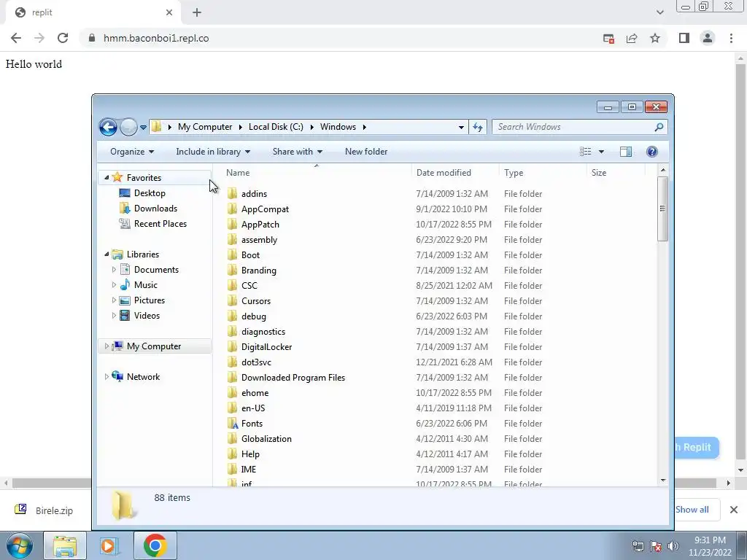
Task: Go back with Explorer's back arrow
Action: (108, 127)
